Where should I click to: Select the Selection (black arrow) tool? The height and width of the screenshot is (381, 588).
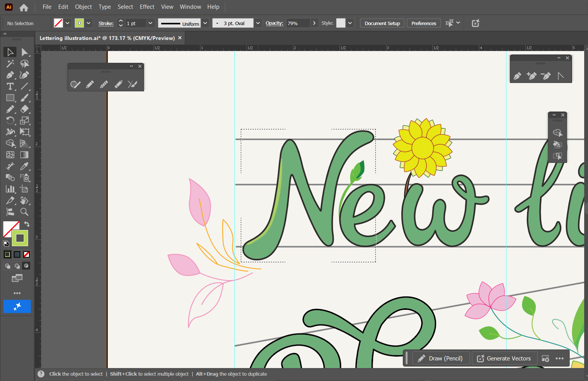click(x=10, y=52)
